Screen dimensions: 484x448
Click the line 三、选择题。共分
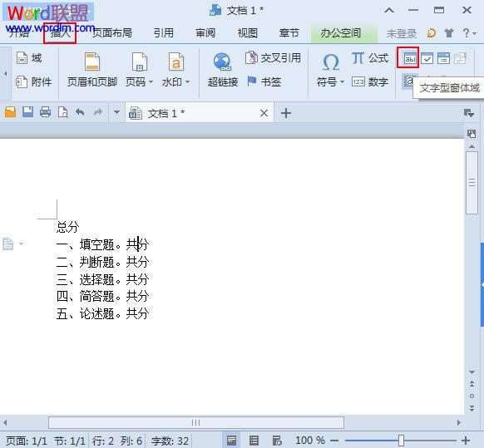[102, 279]
